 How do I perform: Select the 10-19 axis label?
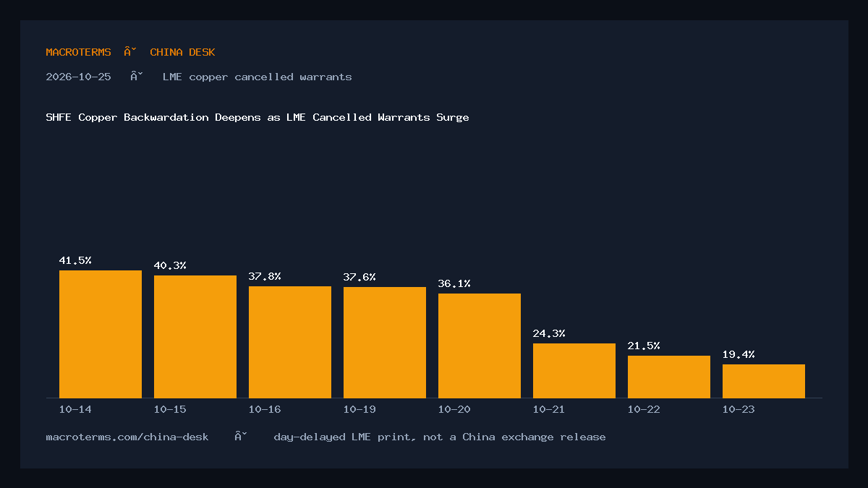coord(359,409)
